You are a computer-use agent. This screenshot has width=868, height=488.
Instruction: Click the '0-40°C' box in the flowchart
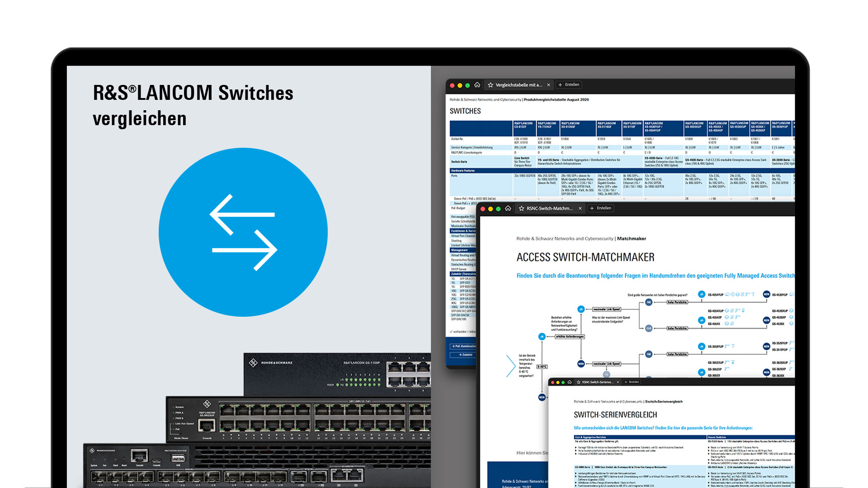coord(542,367)
